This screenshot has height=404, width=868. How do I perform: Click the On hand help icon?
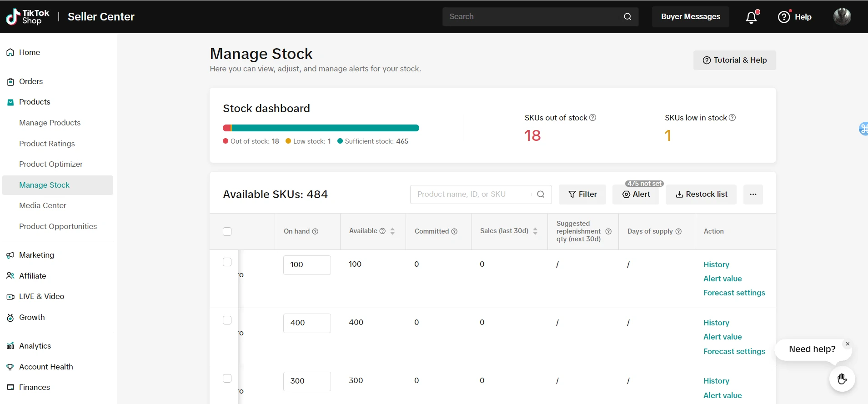point(315,231)
